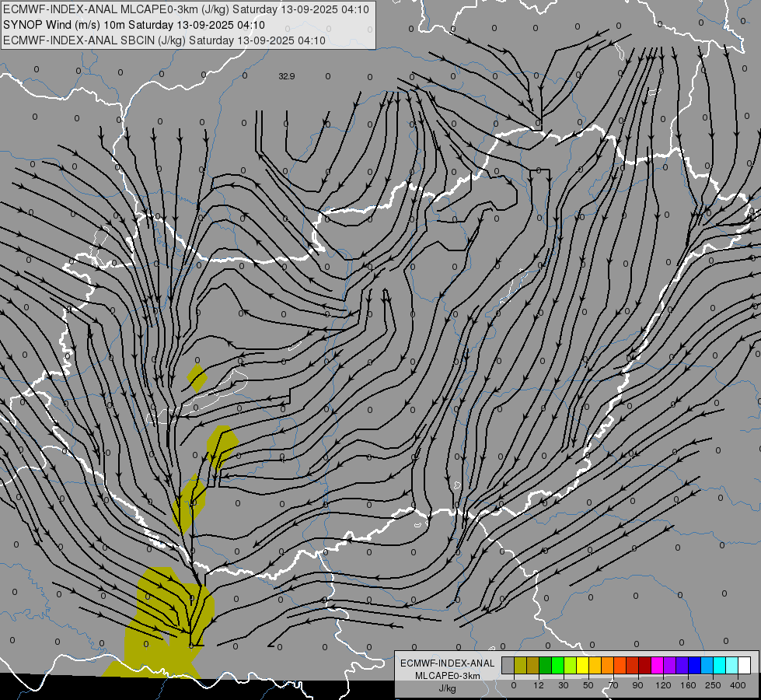Click the legend tick label 400
Viewport: 761px width, 700px height.
click(738, 685)
